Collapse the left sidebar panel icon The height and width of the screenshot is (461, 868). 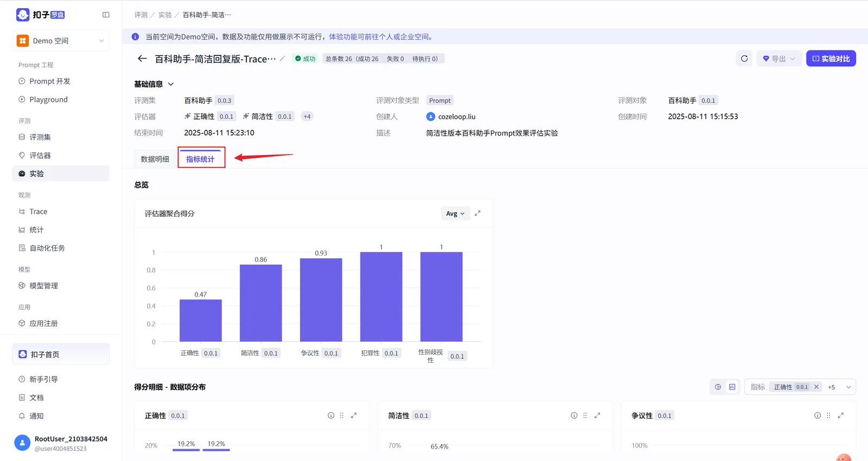point(106,15)
